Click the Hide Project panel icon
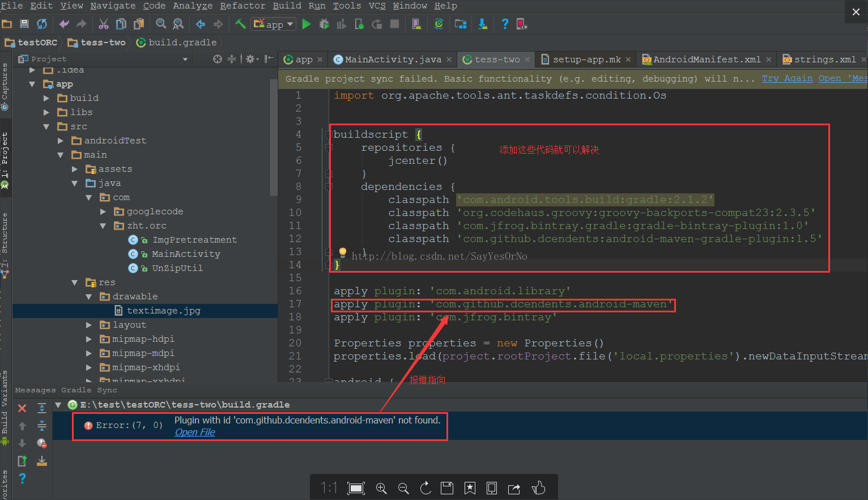Viewport: 868px width, 500px height. click(269, 59)
